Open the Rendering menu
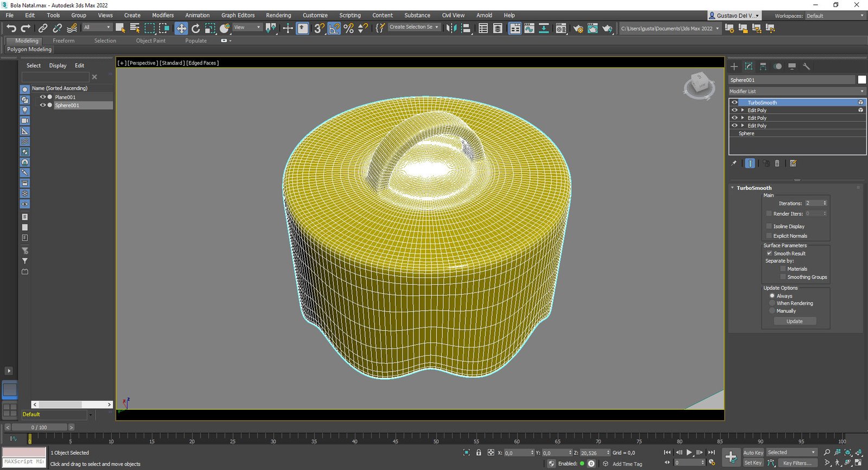868x470 pixels. coord(278,15)
